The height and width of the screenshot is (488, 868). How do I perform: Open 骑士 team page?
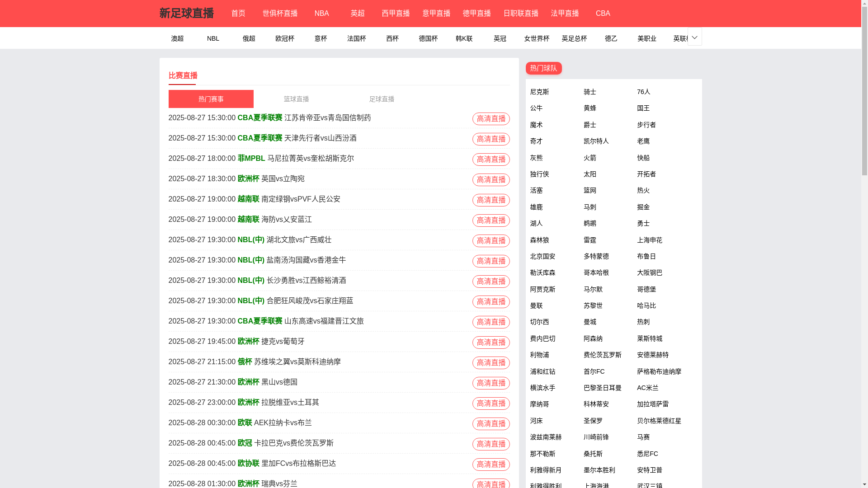pyautogui.click(x=590, y=92)
